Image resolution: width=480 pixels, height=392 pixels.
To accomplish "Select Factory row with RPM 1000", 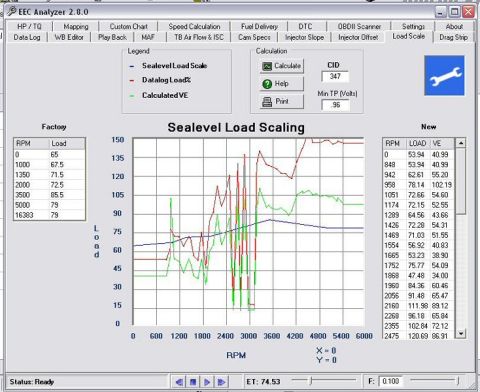I will (x=49, y=165).
